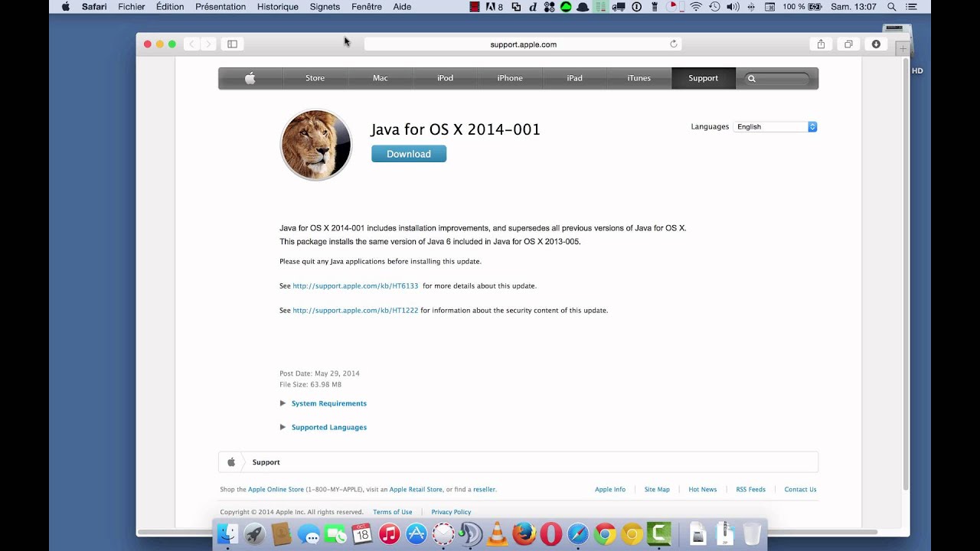Open the App Store from the Dock

416,533
